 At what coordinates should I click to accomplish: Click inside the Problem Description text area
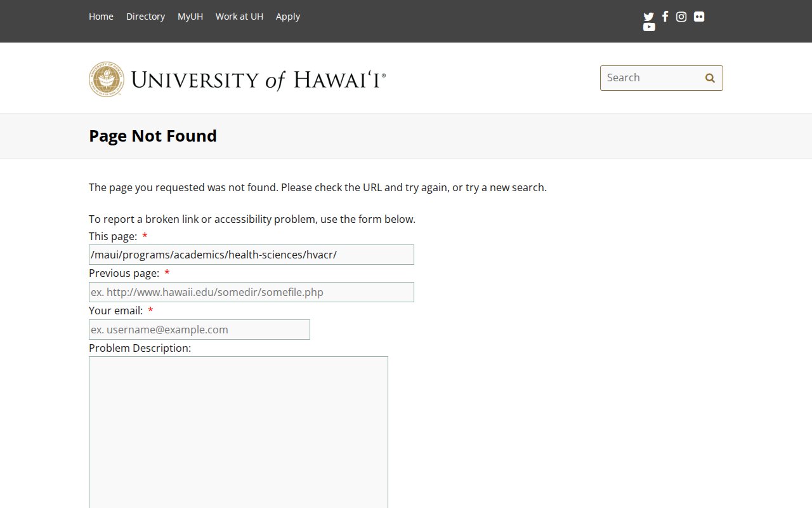(239, 432)
